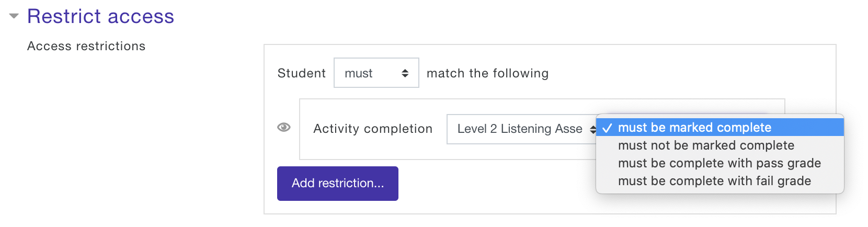The height and width of the screenshot is (227, 868).
Task: Click the Restrict access heading
Action: pyautogui.click(x=100, y=16)
